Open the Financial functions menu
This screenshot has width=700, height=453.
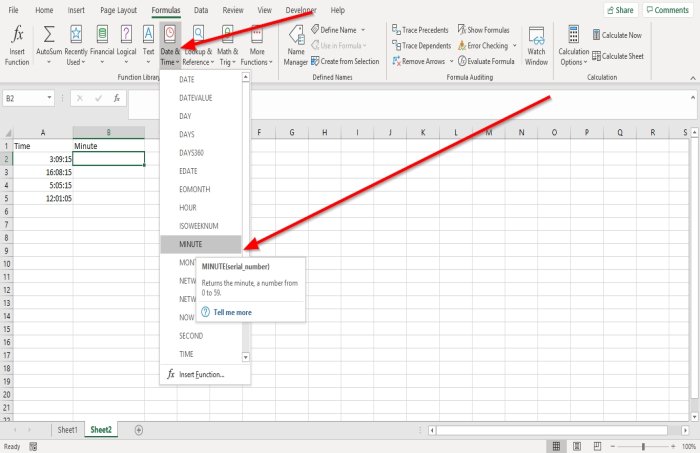pyautogui.click(x=102, y=45)
